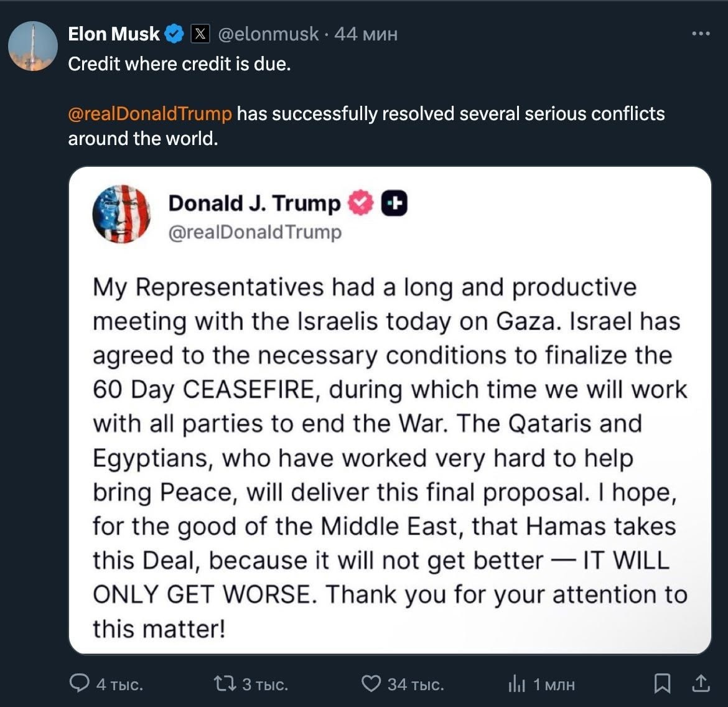The height and width of the screenshot is (707, 728).
Task: Open the @elonmusk handle link
Action: coord(268,34)
